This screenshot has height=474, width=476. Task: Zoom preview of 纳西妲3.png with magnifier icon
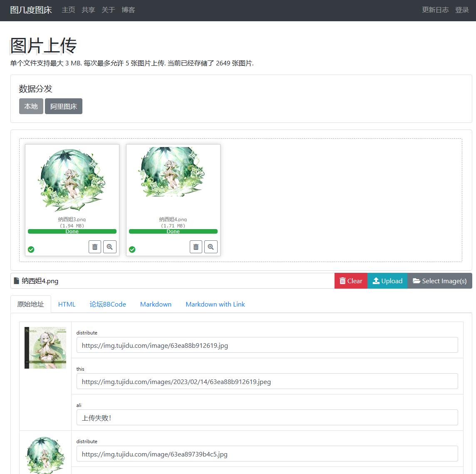click(109, 247)
